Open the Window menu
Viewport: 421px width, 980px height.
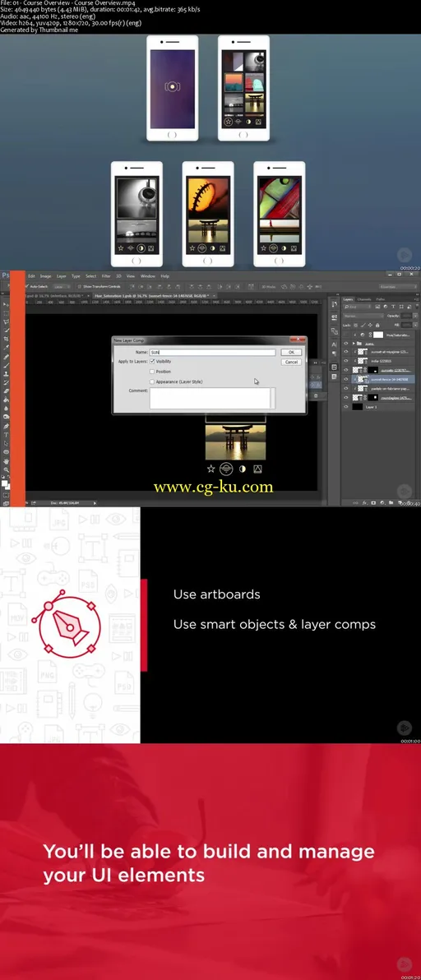pos(147,275)
